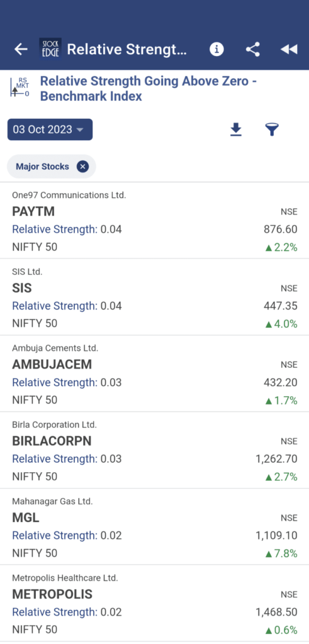Open the SIS stock entry
Screen dimensions: 309x644
(x=155, y=297)
